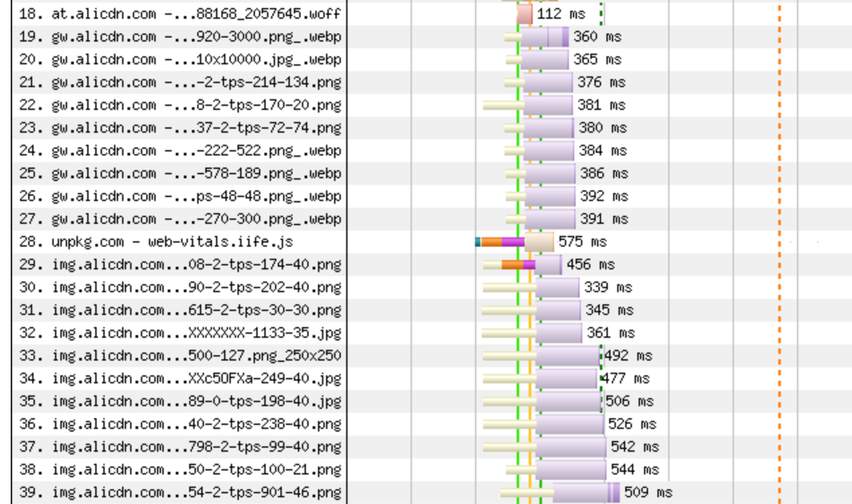
Task: Open request 27 270-300.png_.webp
Action: pos(180,218)
